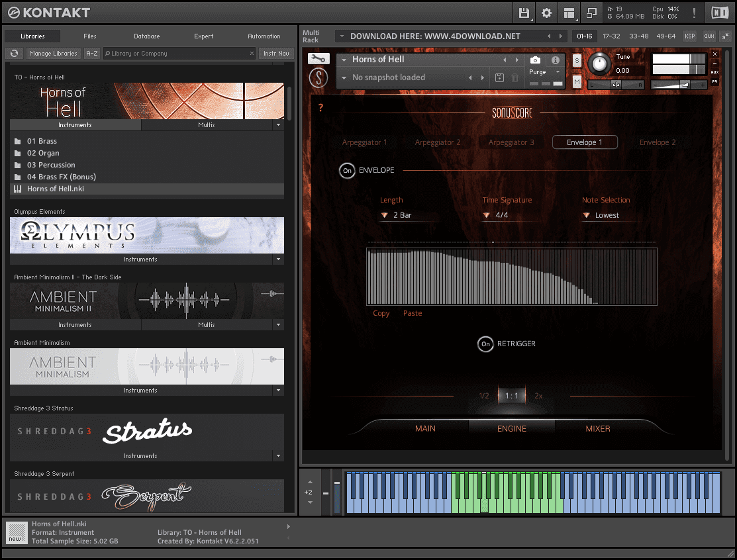The image size is (737, 560).
Task: Load previous snapshot arrow
Action: (x=470, y=78)
